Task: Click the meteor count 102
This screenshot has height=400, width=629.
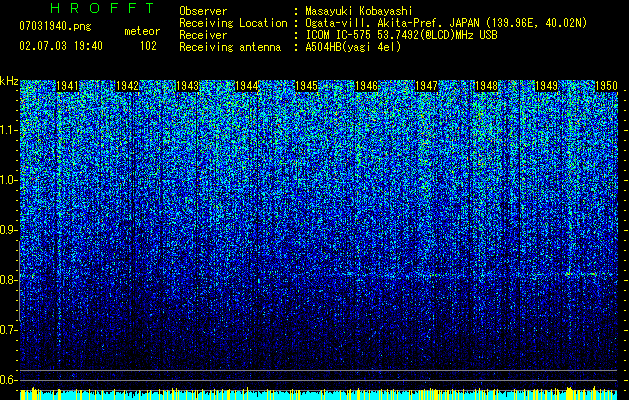Action: tap(148, 46)
